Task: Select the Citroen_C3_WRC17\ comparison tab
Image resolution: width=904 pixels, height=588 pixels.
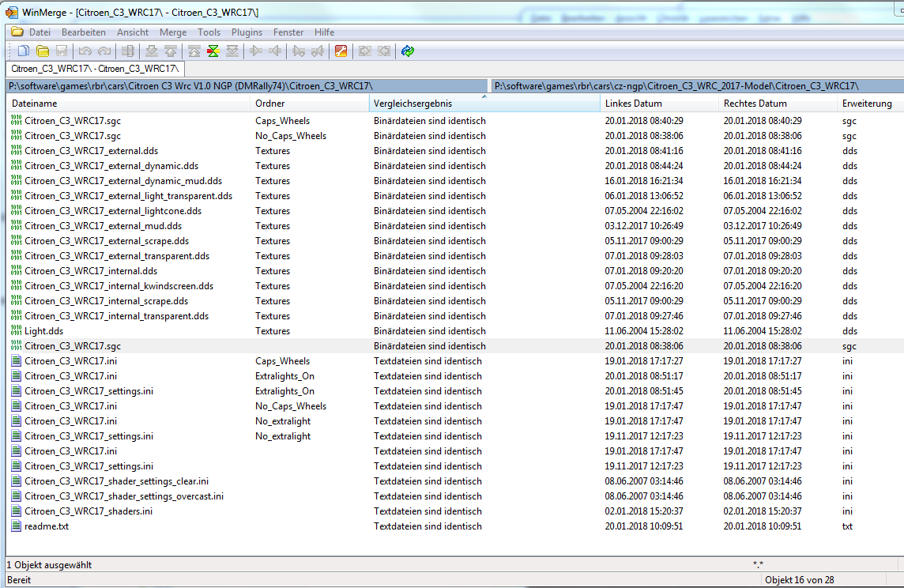Action: pyautogui.click(x=95, y=69)
